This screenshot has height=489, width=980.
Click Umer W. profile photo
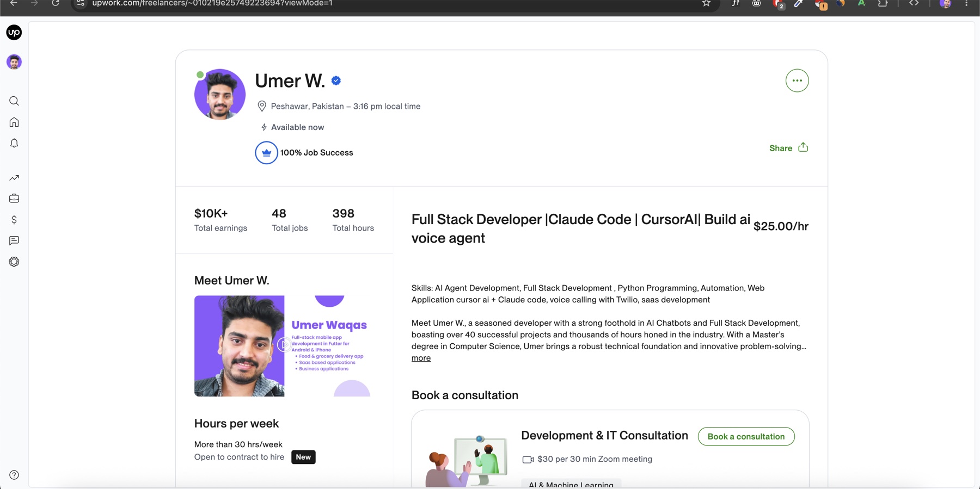click(220, 94)
